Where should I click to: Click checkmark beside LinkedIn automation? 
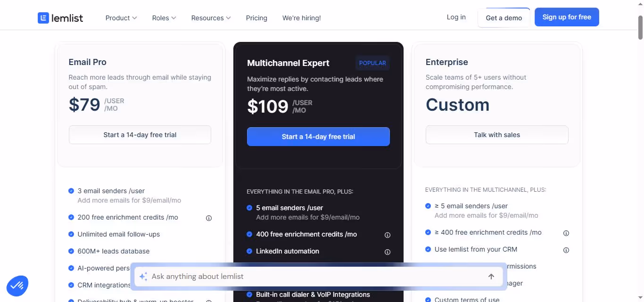(x=249, y=251)
